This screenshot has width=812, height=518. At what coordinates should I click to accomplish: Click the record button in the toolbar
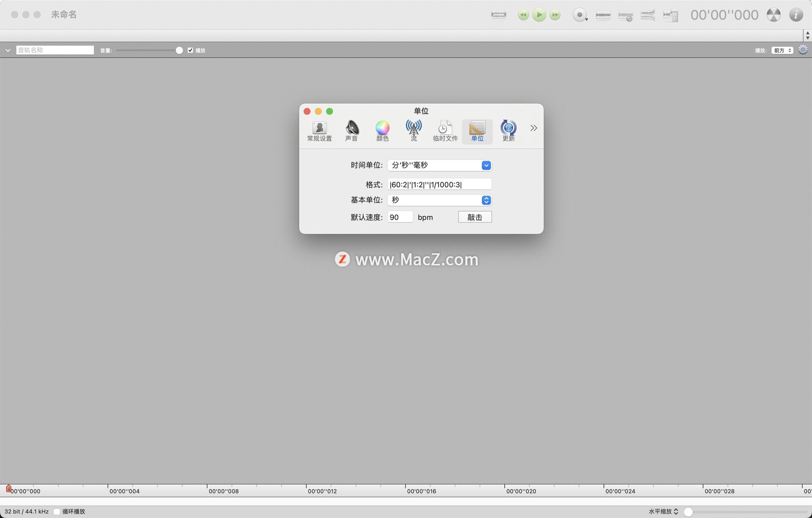pos(580,15)
